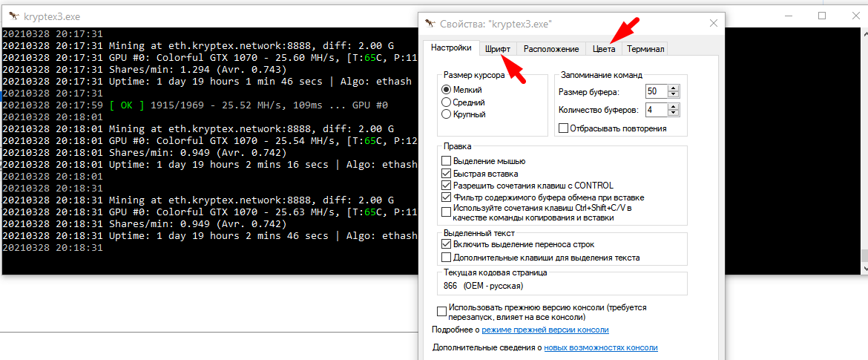Decrease Количество буферов with down arrow
Image resolution: width=868 pixels, height=360 pixels.
[673, 113]
